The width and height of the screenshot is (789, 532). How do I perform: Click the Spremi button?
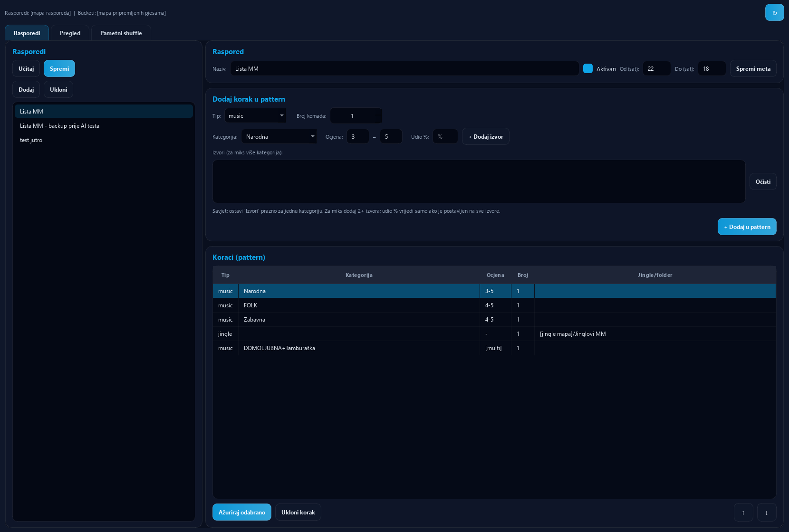[59, 68]
